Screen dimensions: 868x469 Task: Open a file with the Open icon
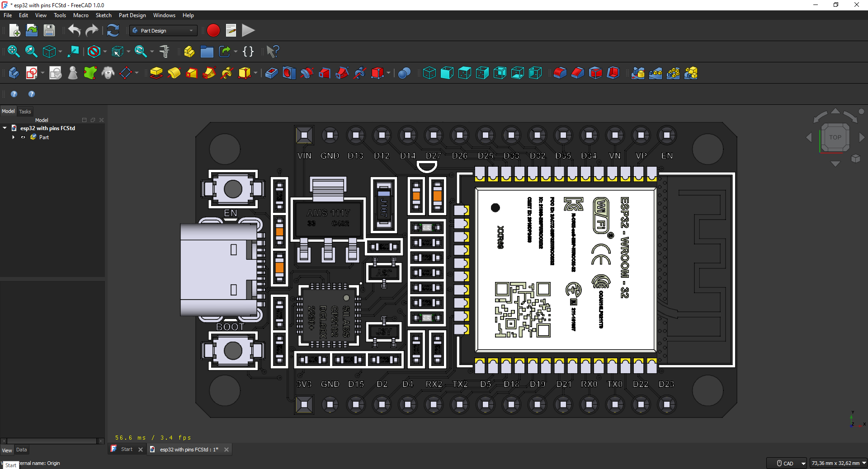32,31
